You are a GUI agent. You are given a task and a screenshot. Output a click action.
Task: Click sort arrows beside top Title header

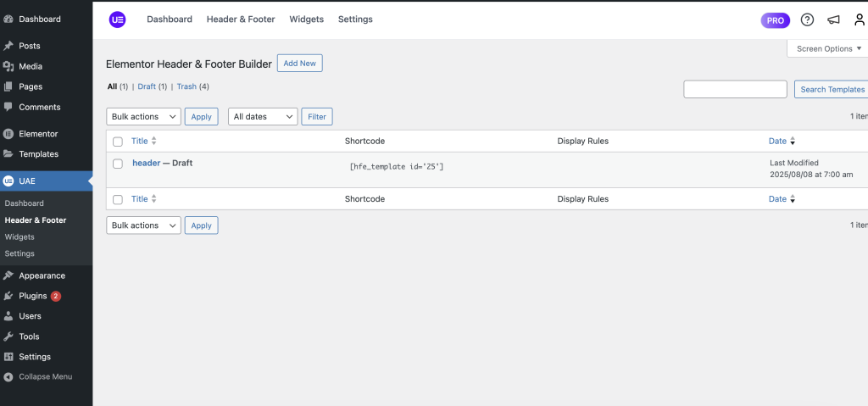click(x=154, y=142)
